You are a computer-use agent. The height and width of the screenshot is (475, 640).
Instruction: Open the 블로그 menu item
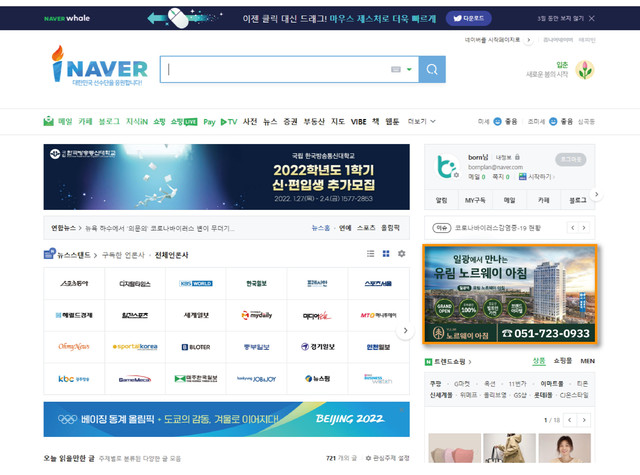[x=109, y=121]
